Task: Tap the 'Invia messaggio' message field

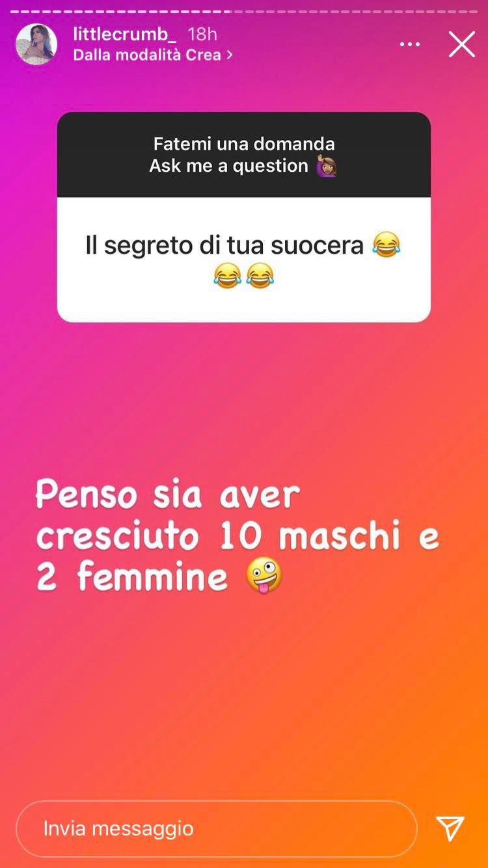Action: pos(216,828)
